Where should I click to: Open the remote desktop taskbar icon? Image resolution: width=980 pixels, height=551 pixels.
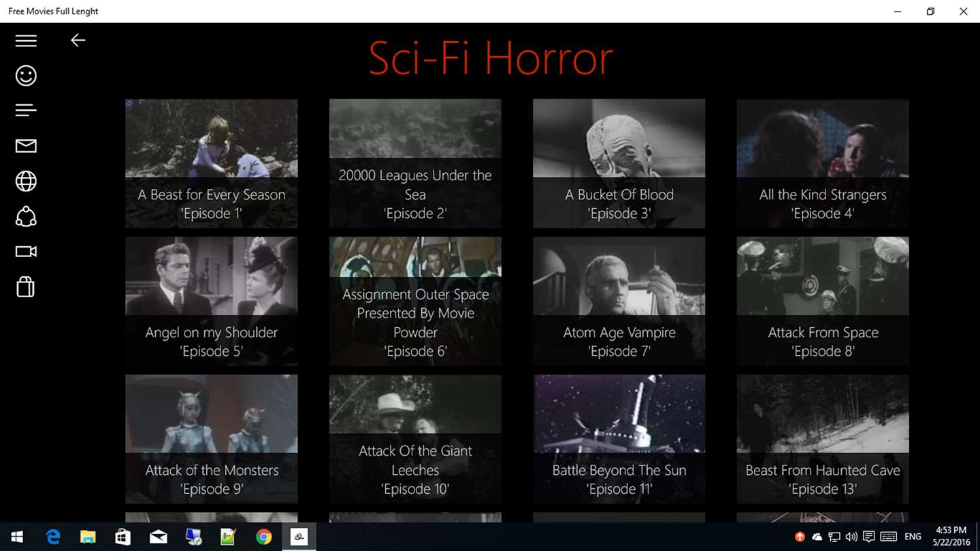[193, 537]
